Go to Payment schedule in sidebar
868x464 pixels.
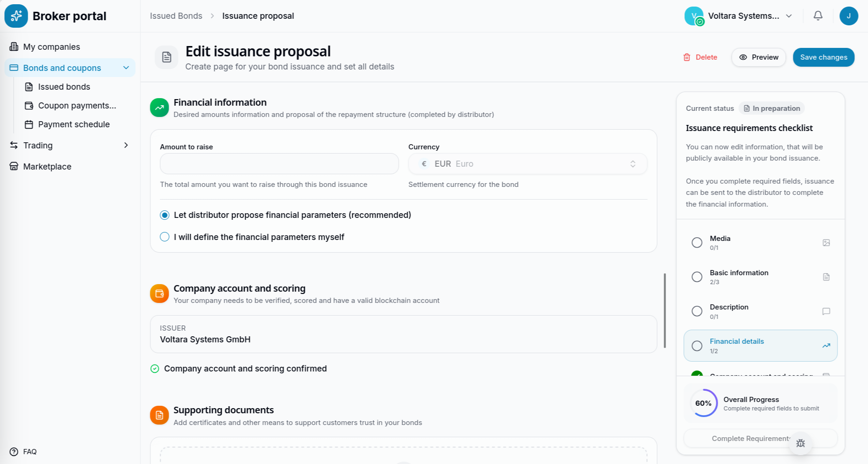coord(74,124)
